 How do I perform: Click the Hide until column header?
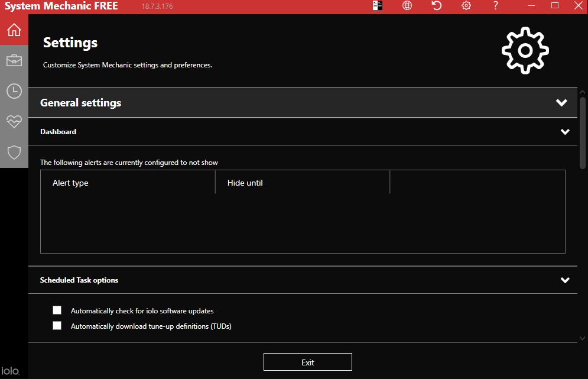303,183
